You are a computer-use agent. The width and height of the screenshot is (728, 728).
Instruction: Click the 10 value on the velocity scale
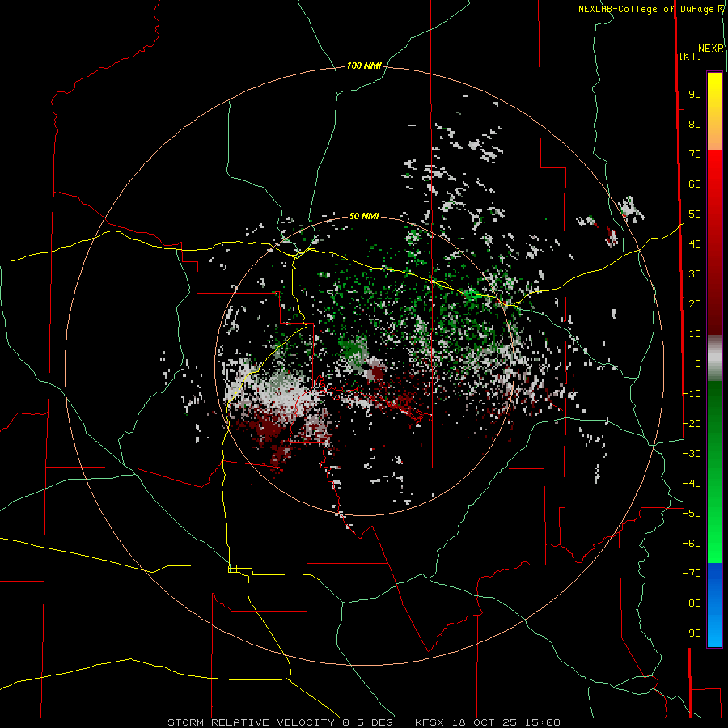pyautogui.click(x=695, y=334)
